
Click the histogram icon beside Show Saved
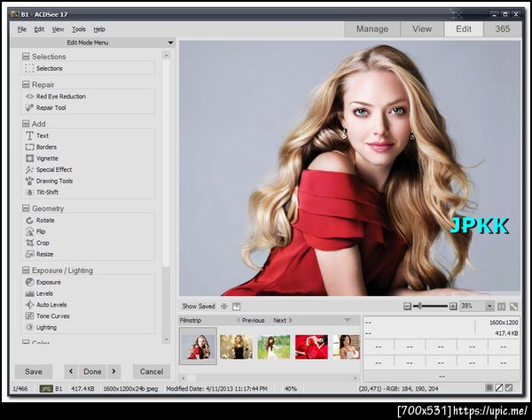coord(237,307)
